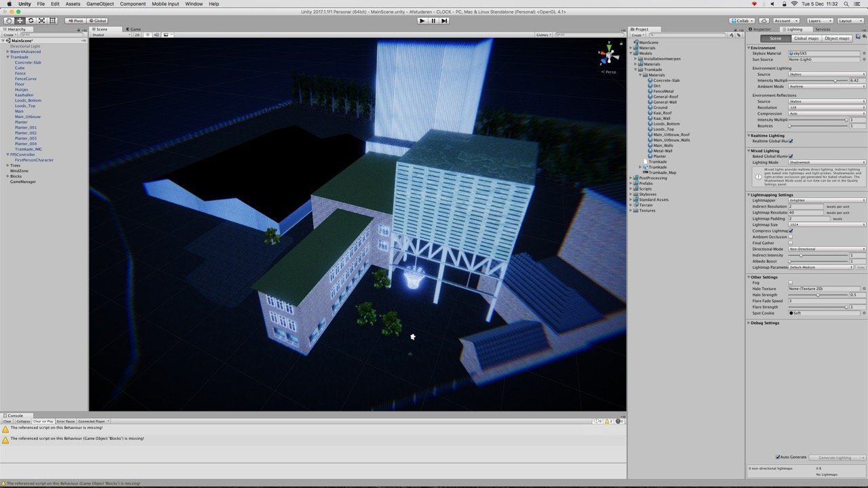Open the Lightmapper Enlighten dropdown
Image resolution: width=868 pixels, height=488 pixels.
827,201
